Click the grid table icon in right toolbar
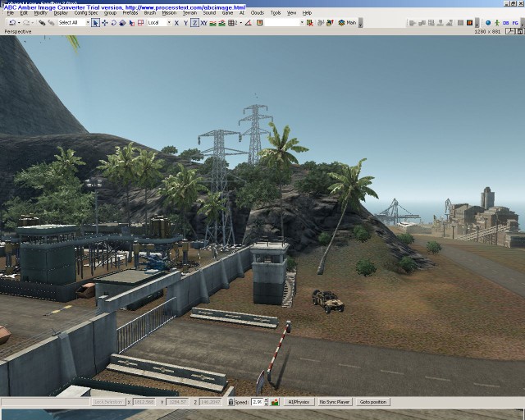 coord(431,23)
